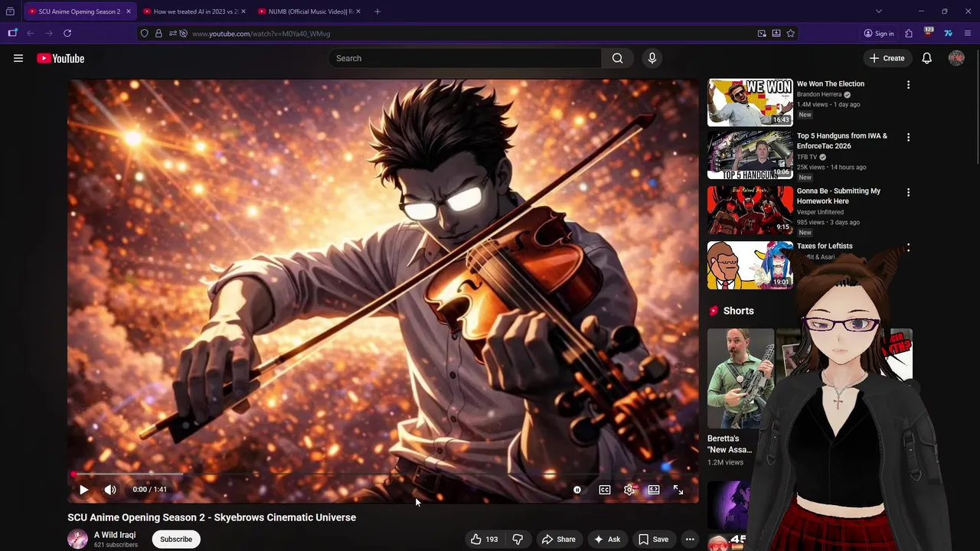Open account avatar menu
Image resolution: width=980 pixels, height=551 pixels.
pyautogui.click(x=956, y=58)
